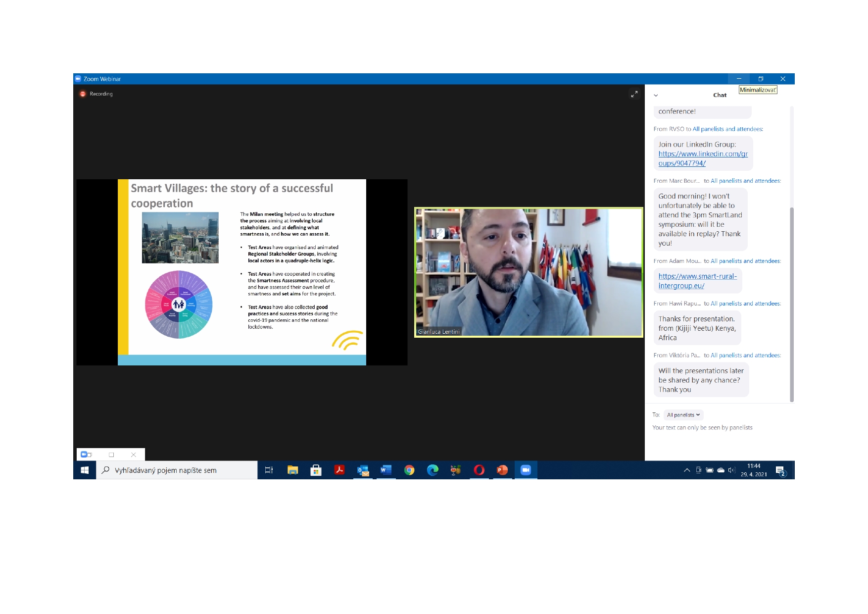The height and width of the screenshot is (614, 868).
Task: Click the "From Hawi Rapu..." sender label
Action: 677,304
